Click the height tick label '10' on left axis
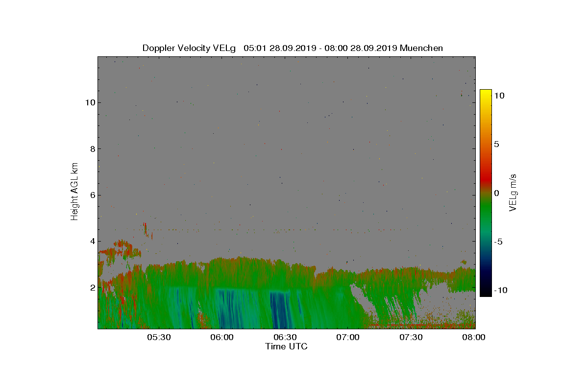Viewport: 588px width, 392px height. point(90,102)
